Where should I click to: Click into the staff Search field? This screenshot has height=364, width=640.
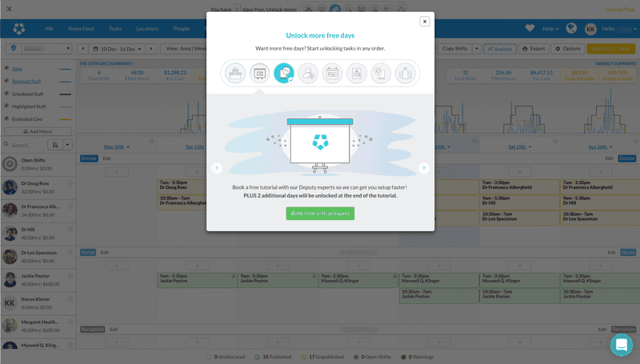coord(25,145)
